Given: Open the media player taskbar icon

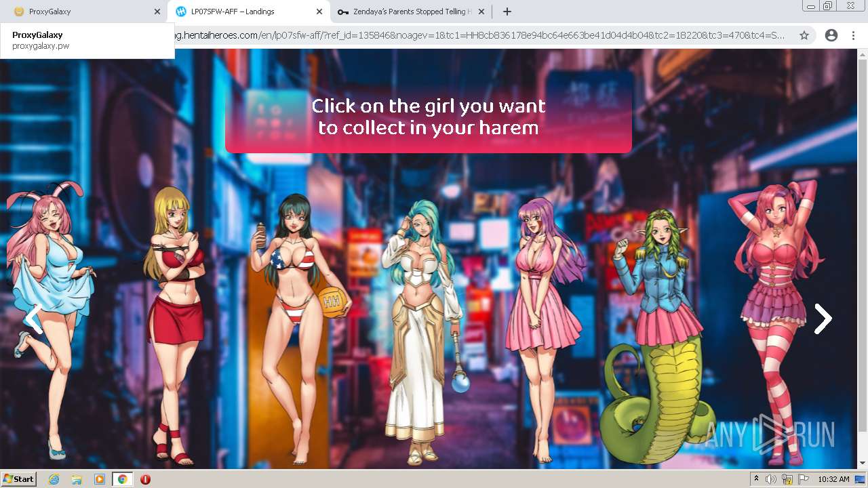Looking at the screenshot, I should [x=100, y=479].
